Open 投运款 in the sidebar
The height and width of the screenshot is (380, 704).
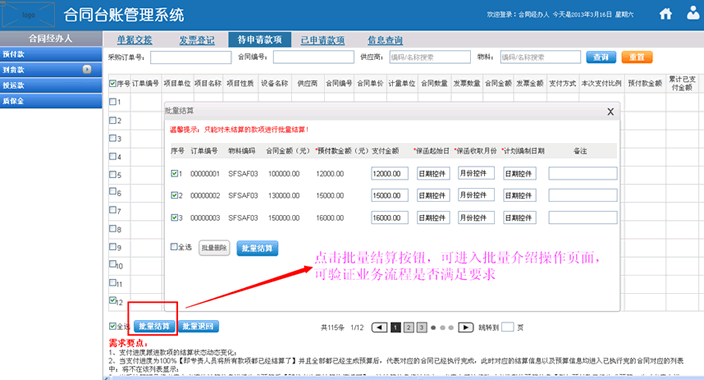point(51,85)
